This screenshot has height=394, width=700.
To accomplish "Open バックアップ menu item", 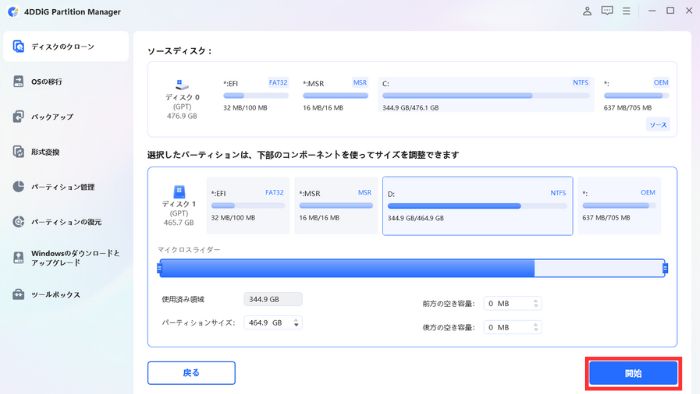I will point(66,116).
